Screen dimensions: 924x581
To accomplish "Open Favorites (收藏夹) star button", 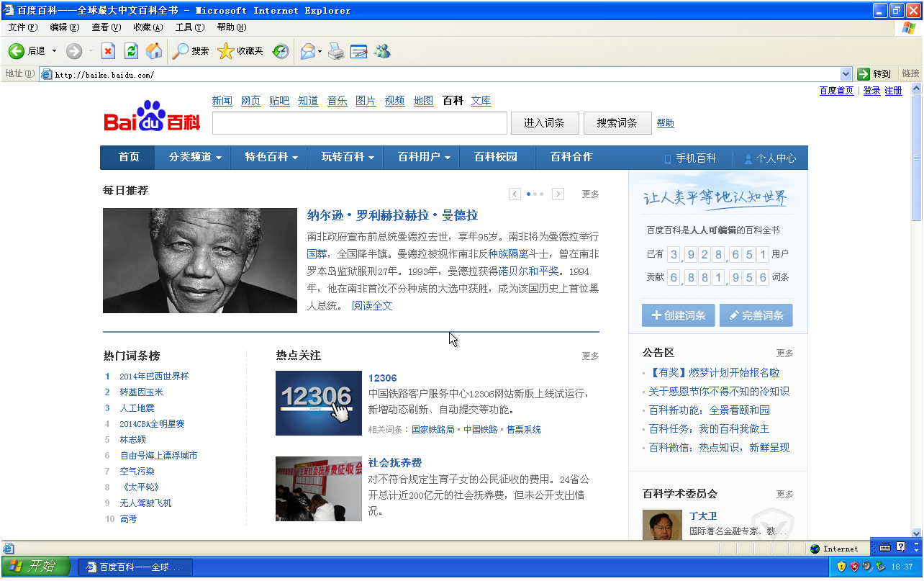I will tap(240, 51).
